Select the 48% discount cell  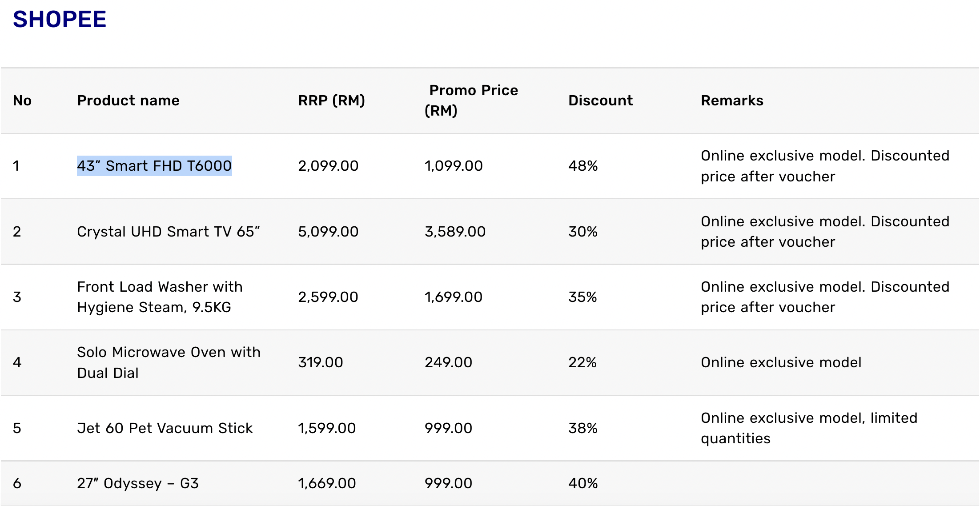coord(583,166)
